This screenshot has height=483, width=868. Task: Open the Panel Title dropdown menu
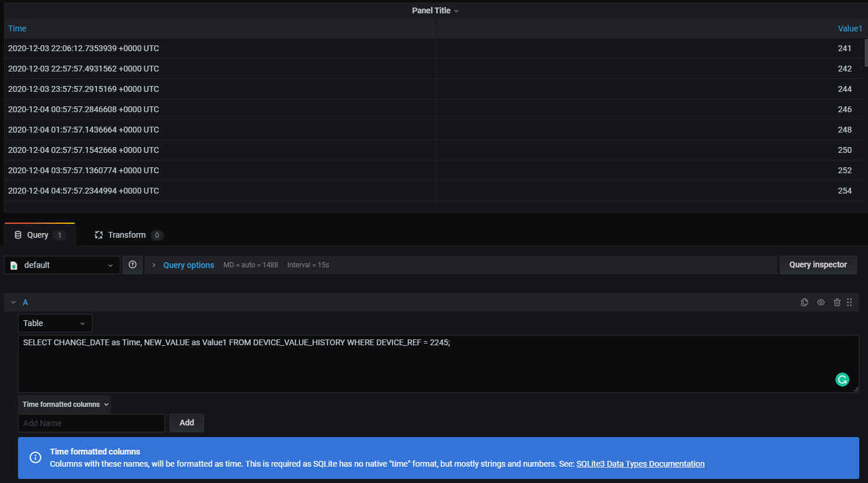coord(435,10)
